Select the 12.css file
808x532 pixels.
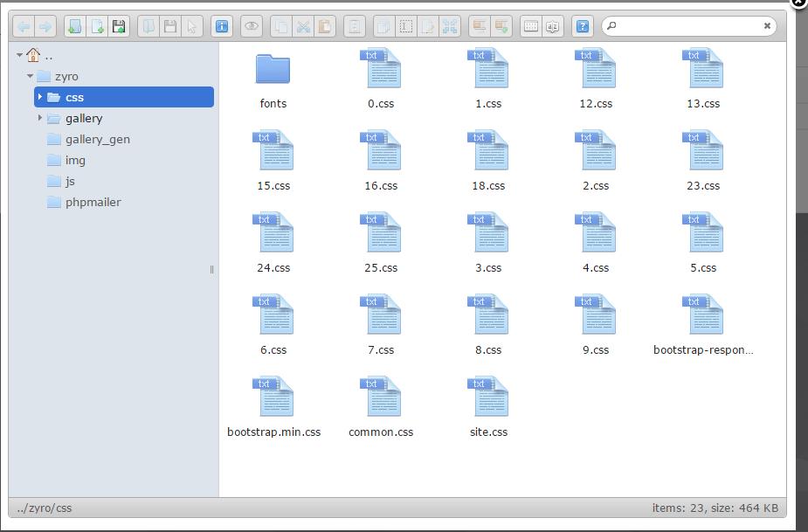596,79
